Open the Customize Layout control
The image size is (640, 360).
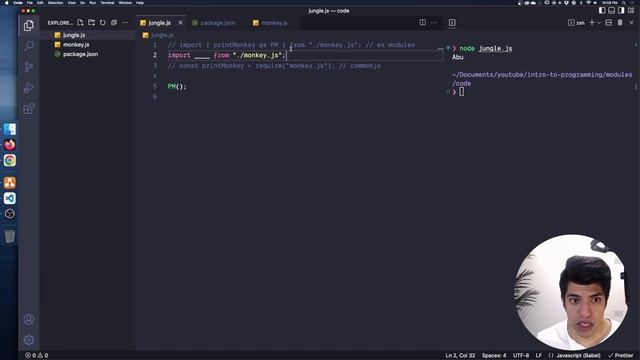click(631, 11)
